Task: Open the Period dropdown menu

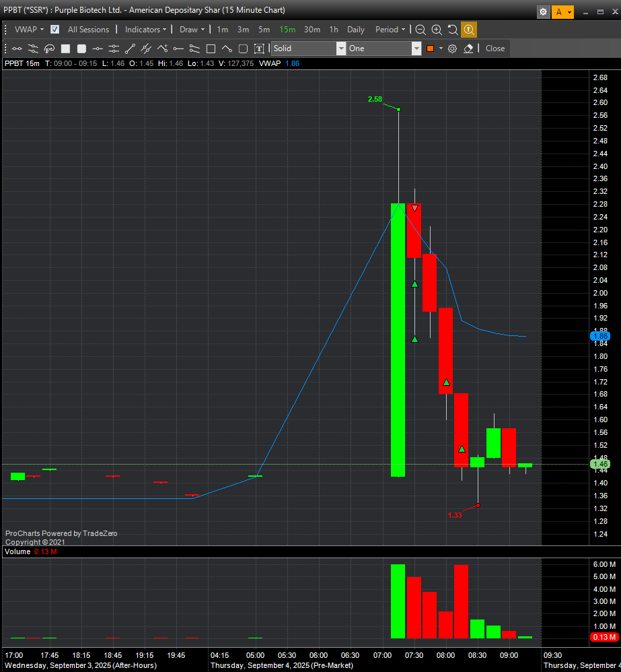Action: pos(390,30)
